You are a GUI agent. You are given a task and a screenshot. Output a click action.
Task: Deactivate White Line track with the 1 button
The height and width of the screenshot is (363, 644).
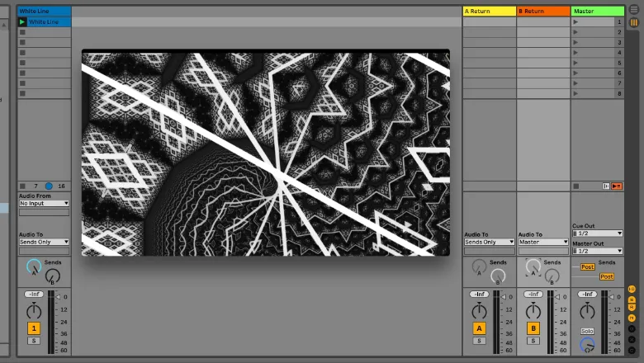click(x=34, y=328)
